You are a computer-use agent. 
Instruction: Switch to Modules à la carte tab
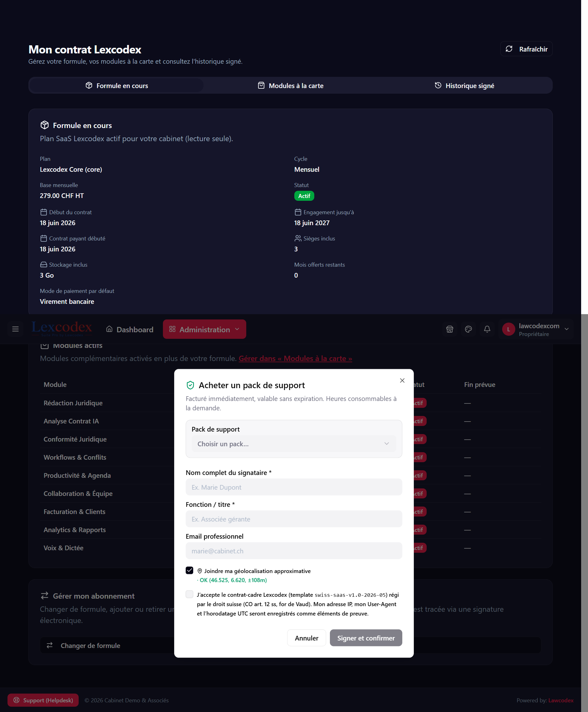pos(290,85)
